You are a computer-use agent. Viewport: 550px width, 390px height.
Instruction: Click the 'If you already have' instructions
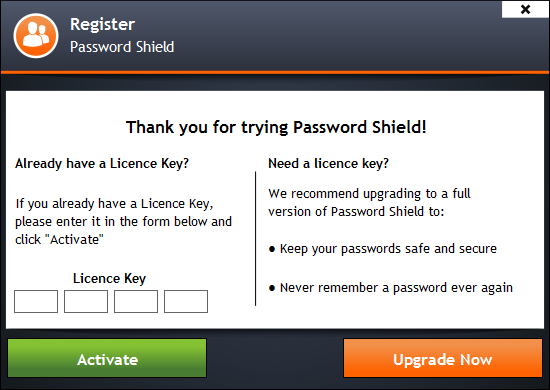pos(123,222)
